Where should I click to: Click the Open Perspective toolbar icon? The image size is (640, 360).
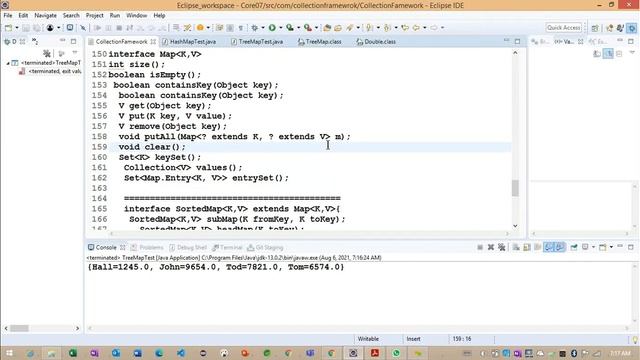[x=595, y=28]
